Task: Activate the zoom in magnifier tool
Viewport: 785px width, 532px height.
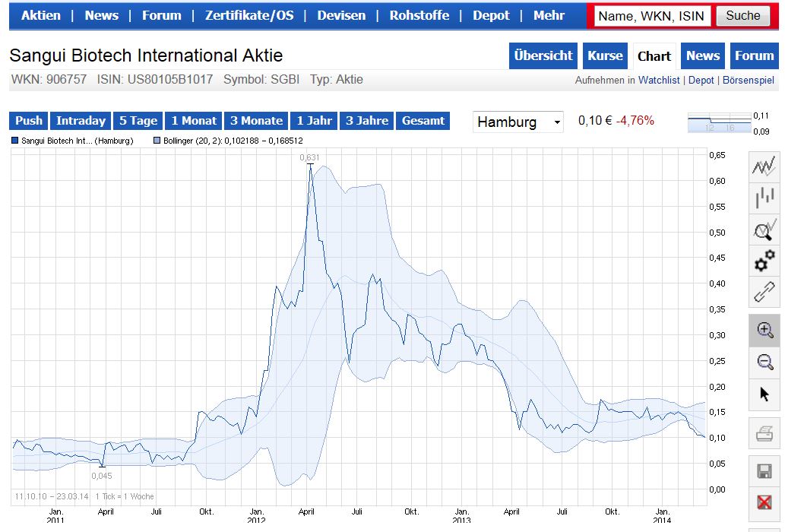Action: pos(764,331)
